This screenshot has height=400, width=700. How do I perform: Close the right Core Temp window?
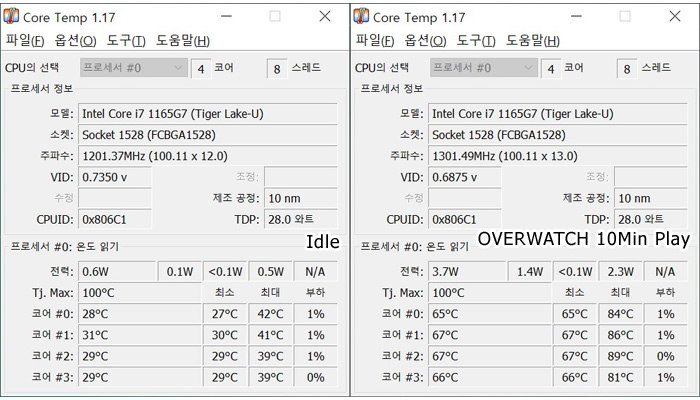coord(675,17)
